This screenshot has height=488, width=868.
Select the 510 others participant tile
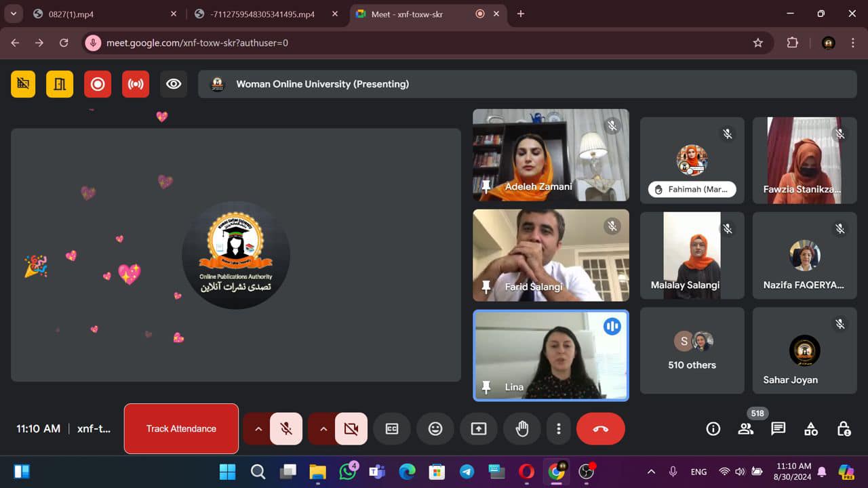click(x=692, y=350)
